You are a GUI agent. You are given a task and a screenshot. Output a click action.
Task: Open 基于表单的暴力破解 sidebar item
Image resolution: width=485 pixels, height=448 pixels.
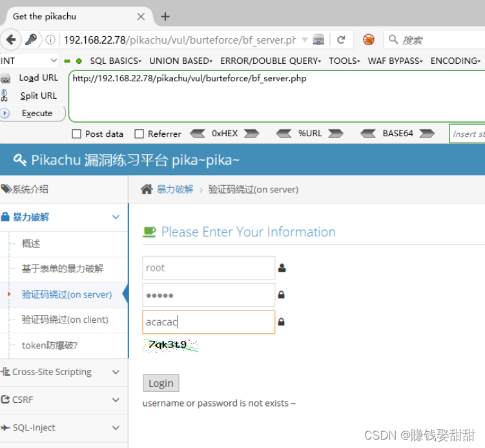(63, 269)
